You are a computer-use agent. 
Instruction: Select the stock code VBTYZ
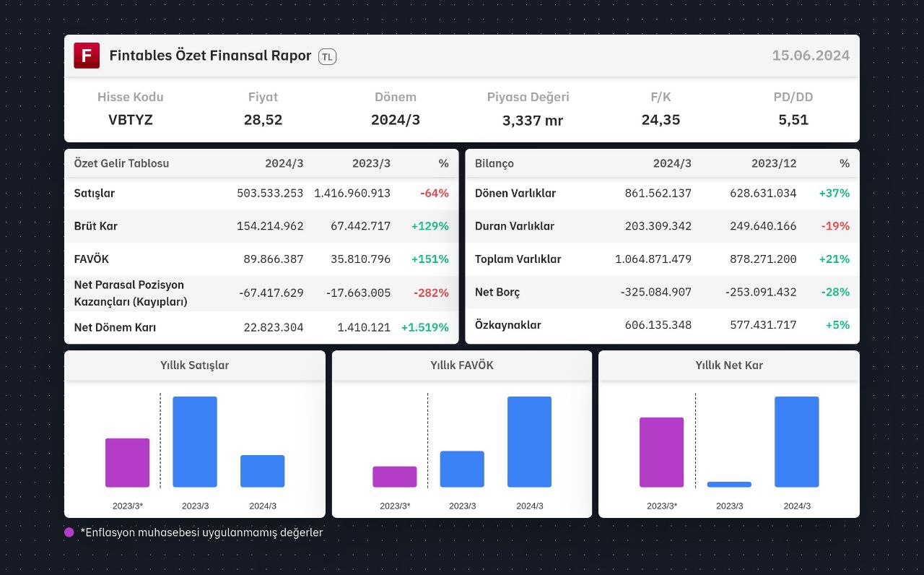(131, 120)
